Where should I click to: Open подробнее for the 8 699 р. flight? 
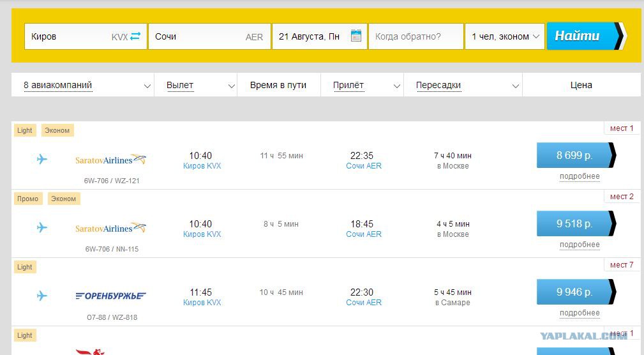coord(580,176)
